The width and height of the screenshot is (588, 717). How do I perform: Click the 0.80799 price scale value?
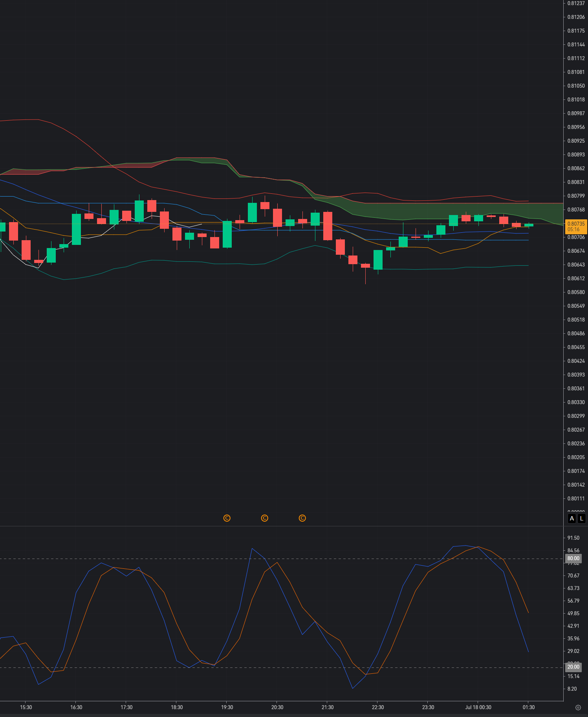tap(576, 196)
